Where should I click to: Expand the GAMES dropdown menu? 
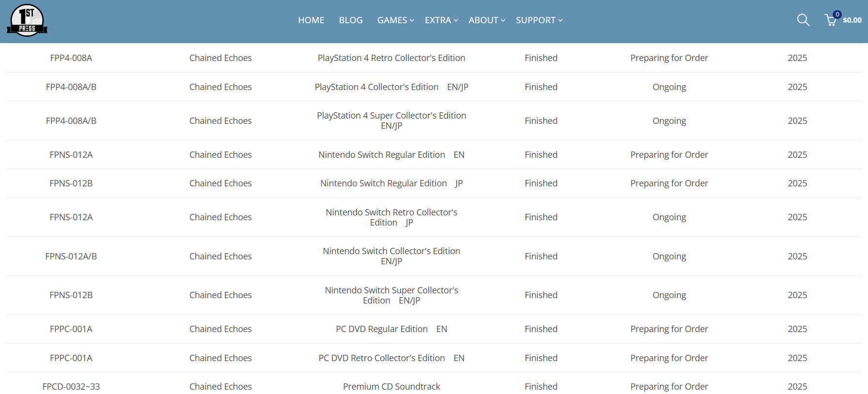[396, 20]
